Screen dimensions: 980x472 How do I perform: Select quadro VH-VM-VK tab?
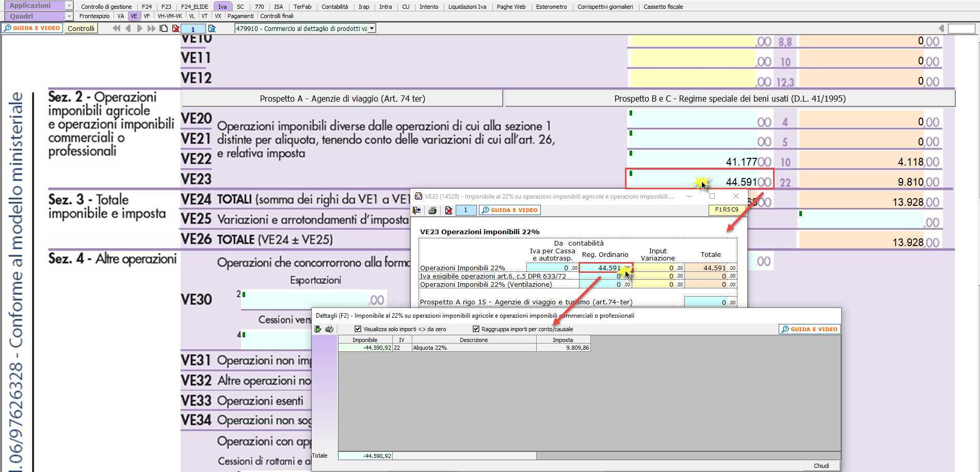(x=170, y=16)
